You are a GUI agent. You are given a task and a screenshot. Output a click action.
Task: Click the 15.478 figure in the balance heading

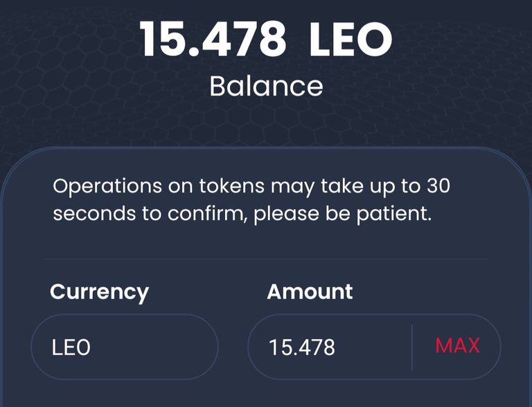coord(213,39)
